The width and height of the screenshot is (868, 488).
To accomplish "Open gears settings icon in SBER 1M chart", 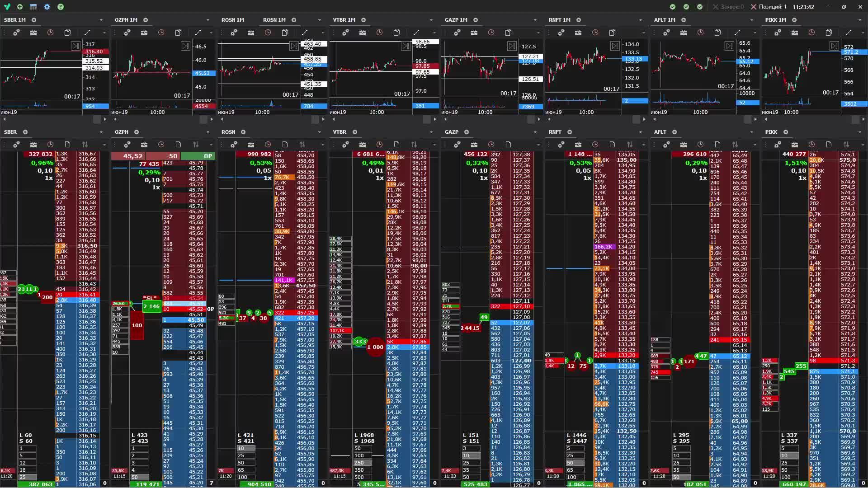I will coord(16,33).
